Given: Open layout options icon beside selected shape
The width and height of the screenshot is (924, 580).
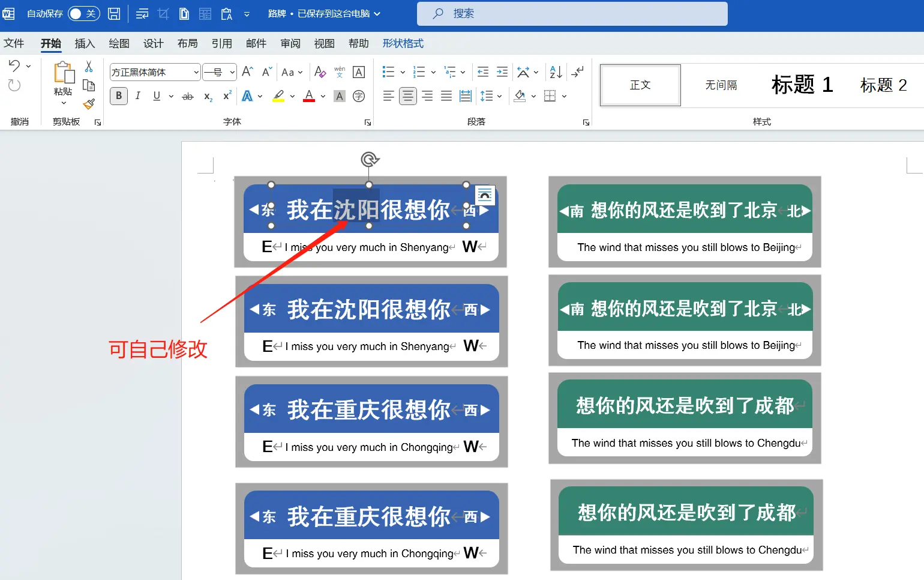Looking at the screenshot, I should (x=484, y=195).
